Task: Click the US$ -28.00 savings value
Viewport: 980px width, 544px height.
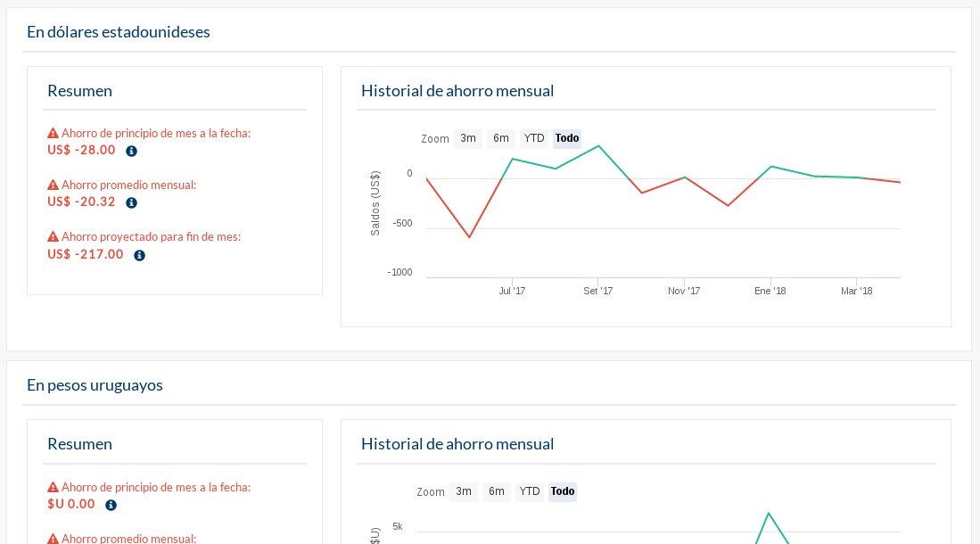Action: pos(81,150)
